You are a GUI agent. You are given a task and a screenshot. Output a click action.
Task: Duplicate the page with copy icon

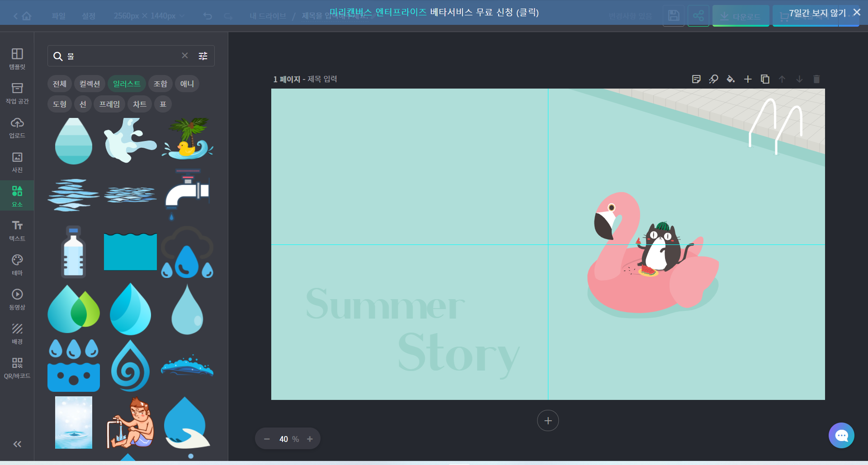coord(765,79)
